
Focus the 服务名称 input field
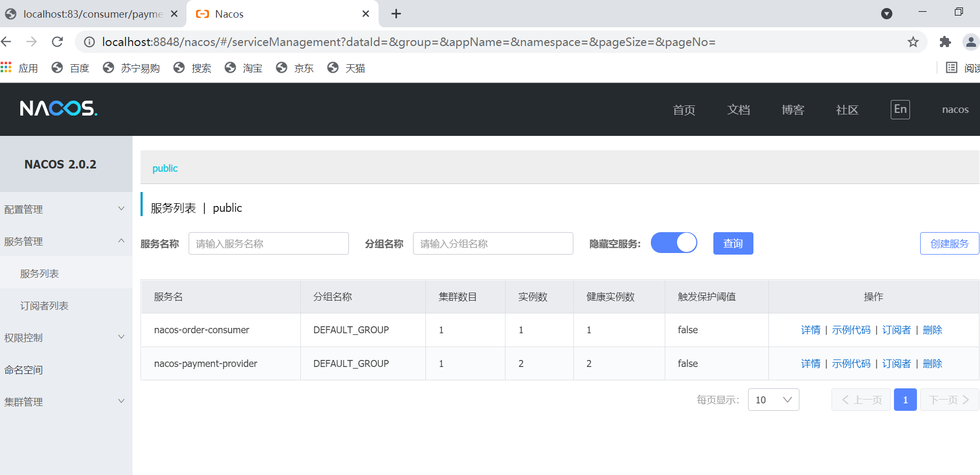(x=269, y=243)
